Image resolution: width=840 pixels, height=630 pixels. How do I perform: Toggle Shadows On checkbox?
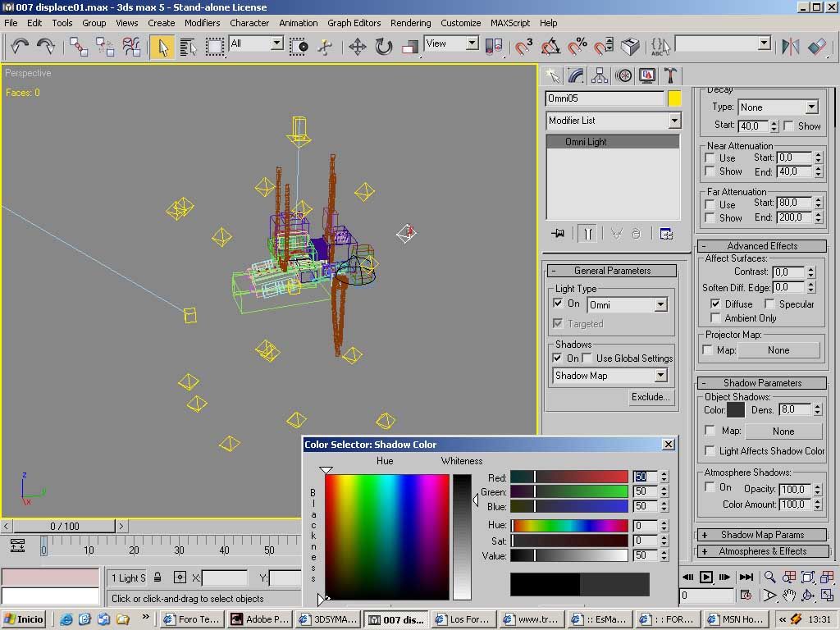(558, 358)
